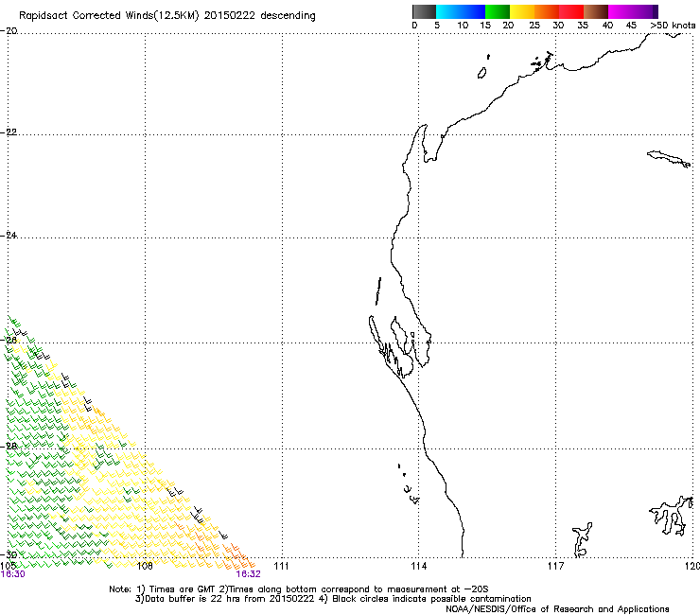This screenshot has height=615, width=700.
Task: Click the '111' longitude axis label
Action: [x=281, y=567]
